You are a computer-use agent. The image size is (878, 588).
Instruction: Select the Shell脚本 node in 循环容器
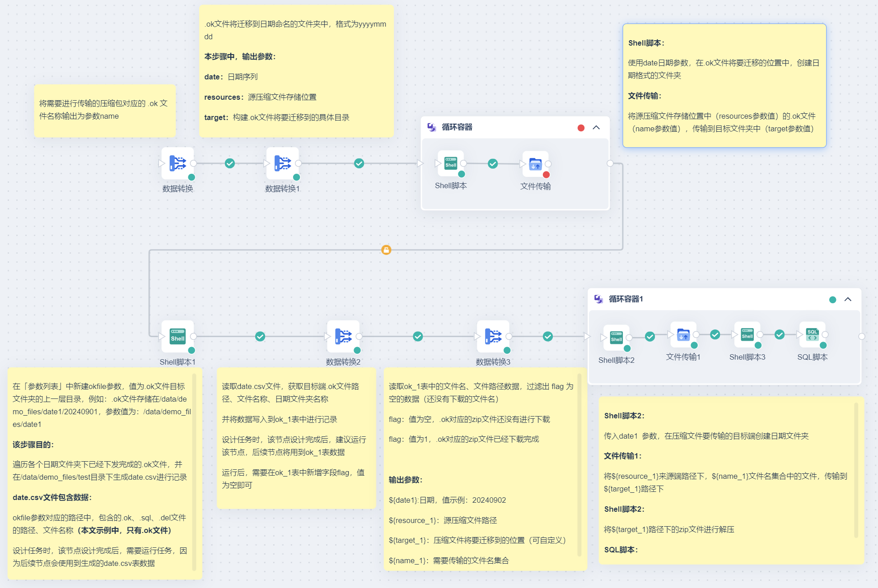pos(450,163)
